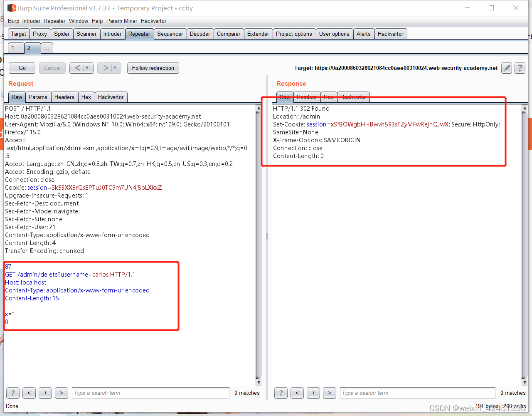
Task: Open the Param Miner menu
Action: tap(122, 21)
